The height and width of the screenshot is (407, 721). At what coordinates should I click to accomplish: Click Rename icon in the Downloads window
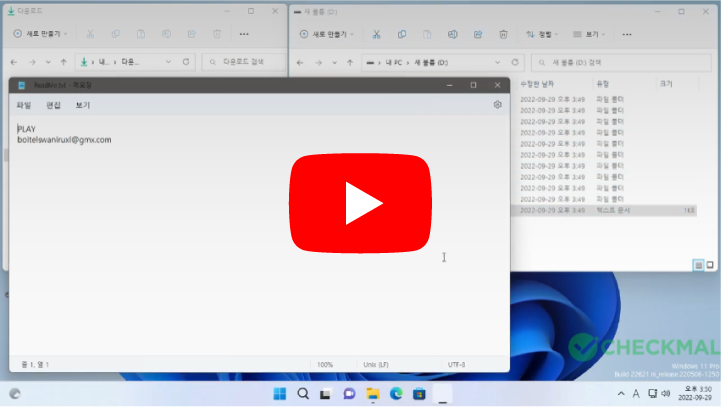coord(166,34)
